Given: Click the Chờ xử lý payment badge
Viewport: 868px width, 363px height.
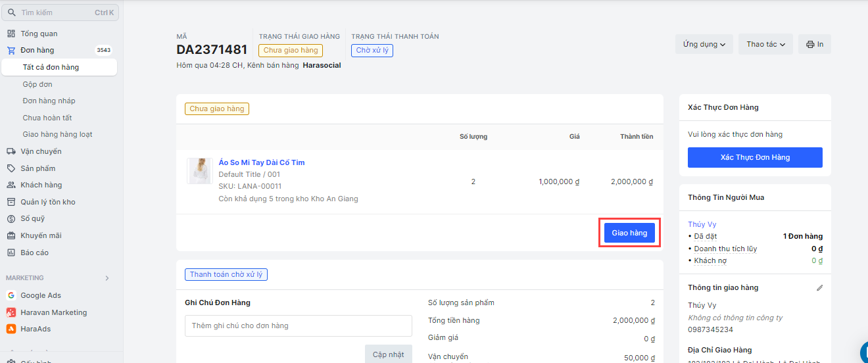Looking at the screenshot, I should (372, 50).
